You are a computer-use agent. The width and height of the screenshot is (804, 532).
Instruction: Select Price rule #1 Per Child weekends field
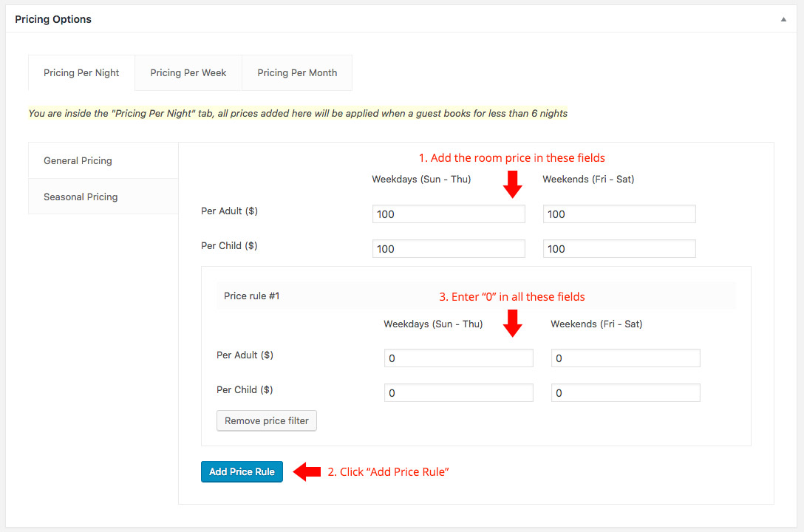[625, 393]
